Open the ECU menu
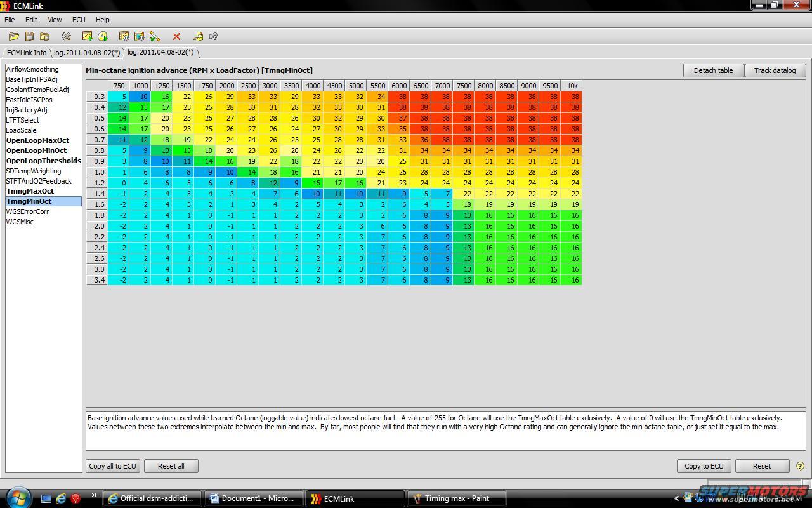Viewport: 812px width, 508px height. (x=79, y=20)
